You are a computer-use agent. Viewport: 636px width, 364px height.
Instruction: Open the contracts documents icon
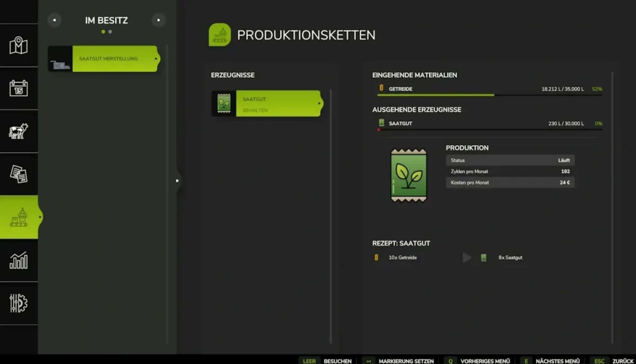pyautogui.click(x=19, y=174)
